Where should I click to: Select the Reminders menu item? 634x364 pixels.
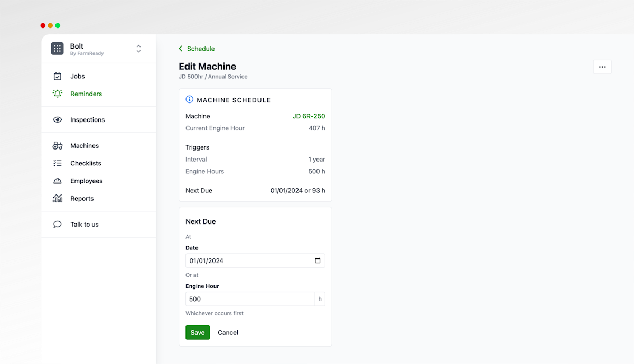coord(86,94)
